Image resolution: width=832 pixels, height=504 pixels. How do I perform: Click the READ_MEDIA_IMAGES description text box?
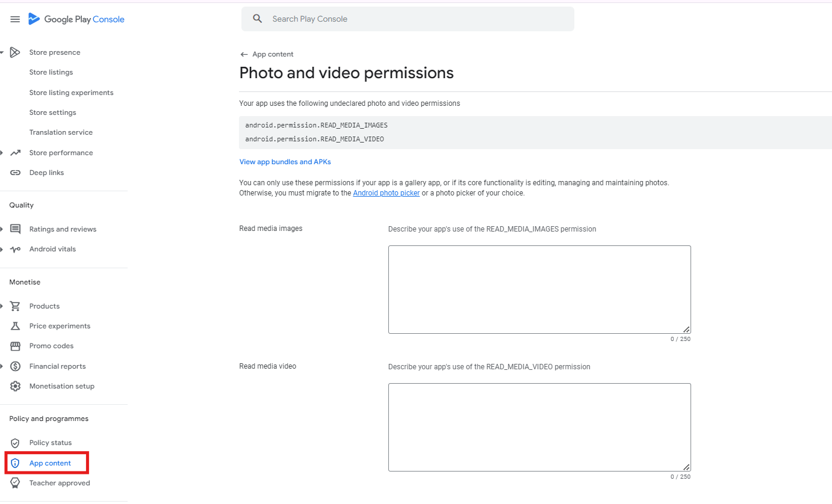click(x=539, y=289)
